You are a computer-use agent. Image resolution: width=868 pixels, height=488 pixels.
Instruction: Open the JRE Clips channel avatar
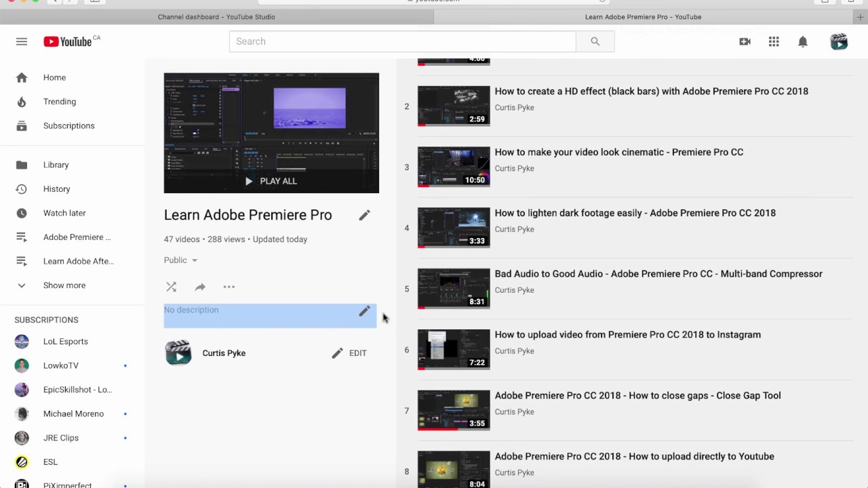[x=22, y=438]
